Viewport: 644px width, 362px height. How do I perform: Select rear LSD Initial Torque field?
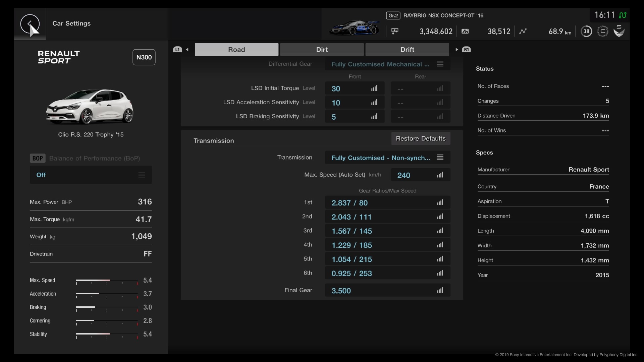click(420, 88)
